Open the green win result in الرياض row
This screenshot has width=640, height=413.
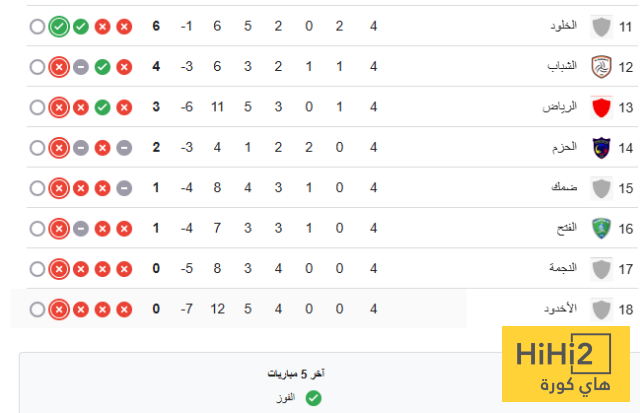pos(102,107)
